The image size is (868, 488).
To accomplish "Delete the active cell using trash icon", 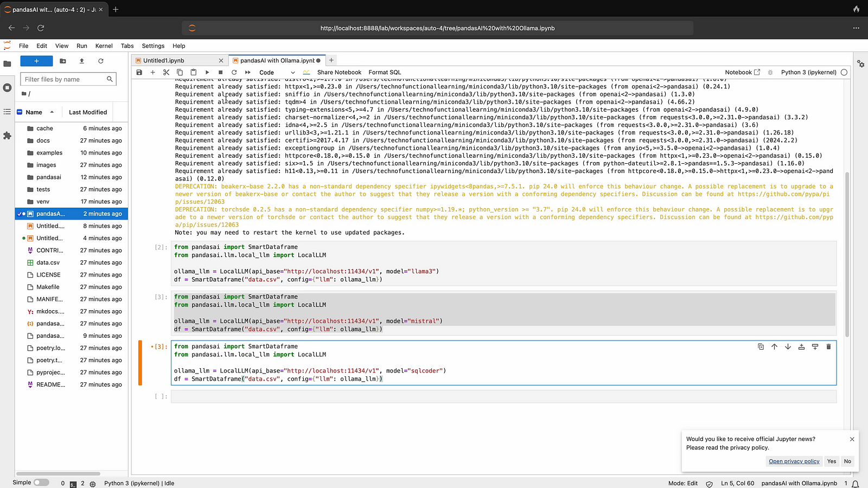I will (828, 346).
